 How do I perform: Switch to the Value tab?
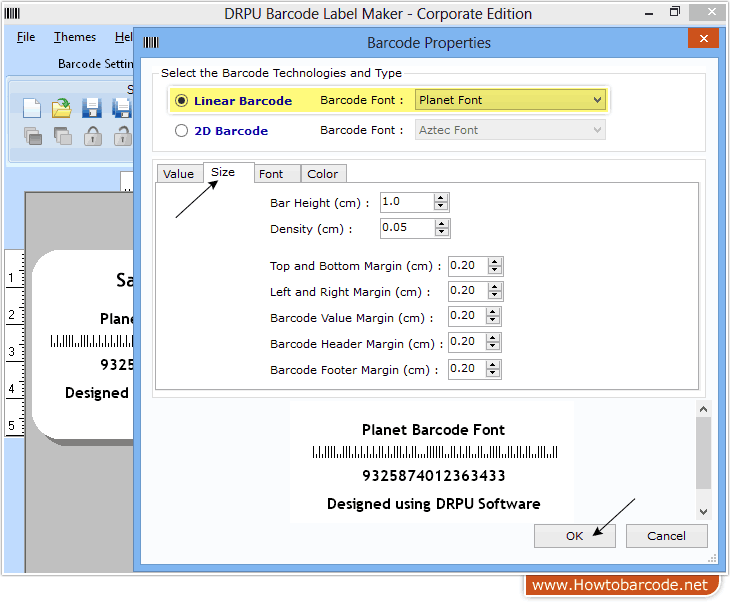(x=179, y=174)
